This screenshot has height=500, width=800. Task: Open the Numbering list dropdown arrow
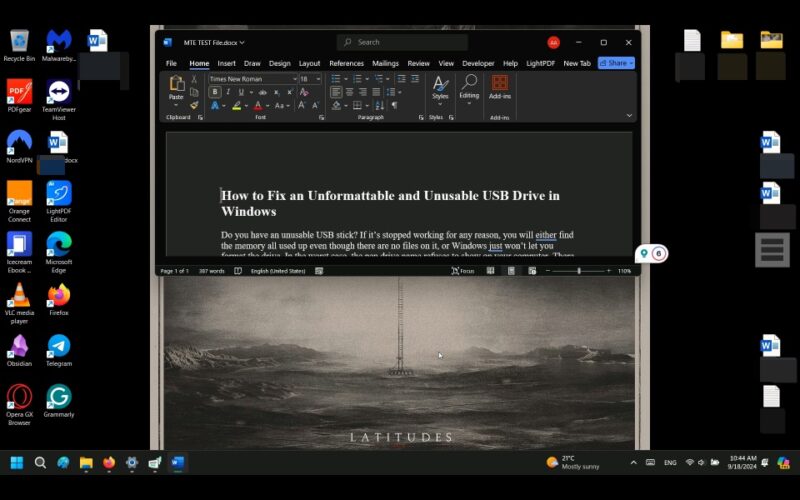pyautogui.click(x=367, y=79)
